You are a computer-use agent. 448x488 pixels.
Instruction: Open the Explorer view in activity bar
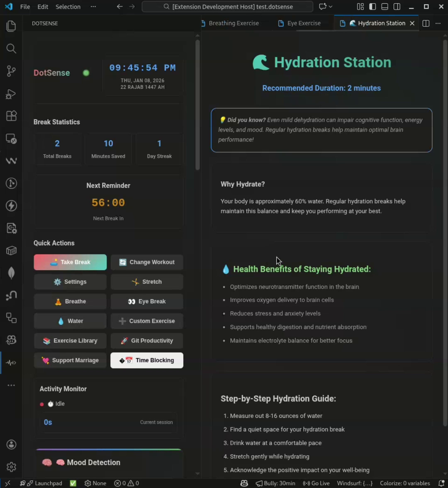click(11, 26)
